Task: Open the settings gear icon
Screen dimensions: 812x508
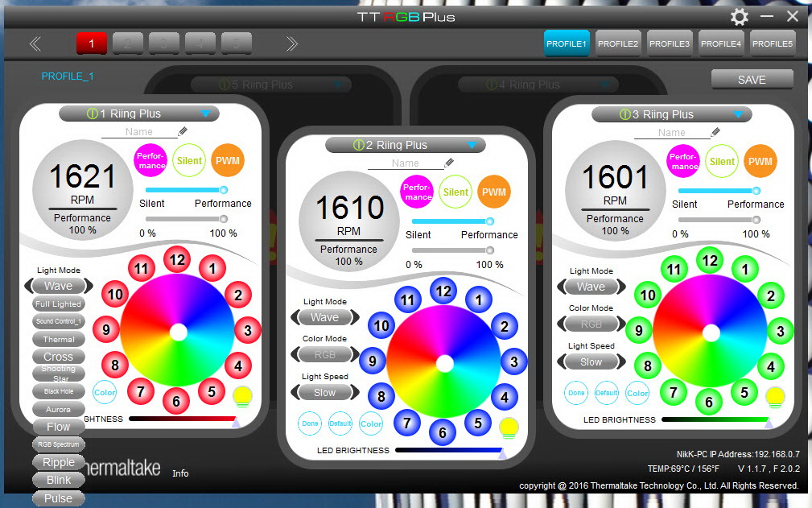Action: tap(739, 17)
